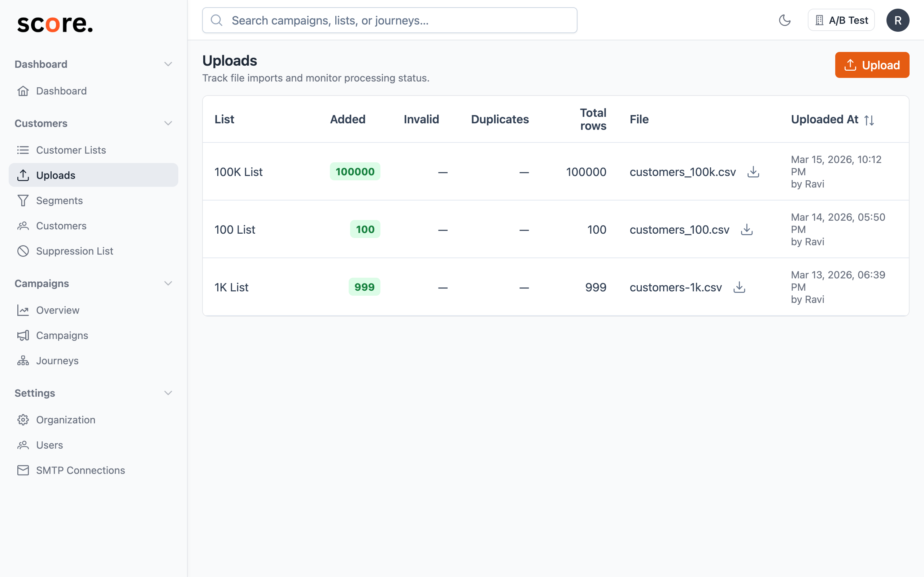924x577 pixels.
Task: Open the Organization settings page
Action: pos(65,420)
